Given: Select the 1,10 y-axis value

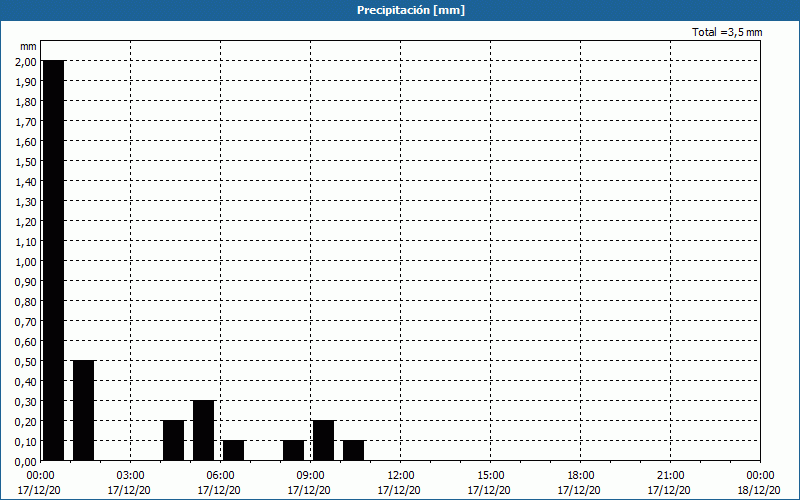Looking at the screenshot, I should (26, 242).
